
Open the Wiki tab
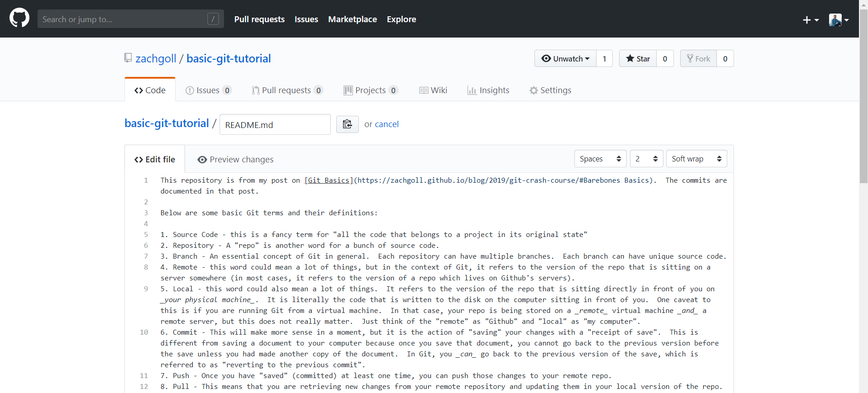click(x=433, y=90)
